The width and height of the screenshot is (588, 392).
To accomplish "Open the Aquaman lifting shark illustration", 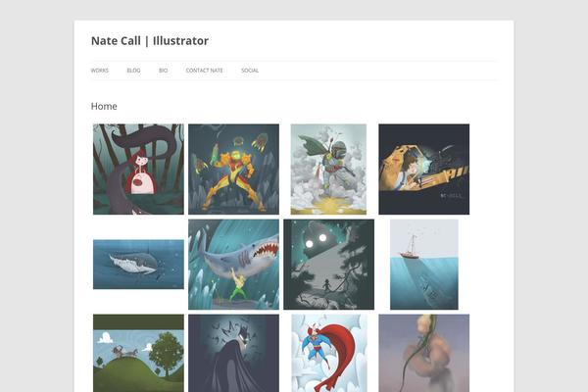I will pyautogui.click(x=233, y=265).
